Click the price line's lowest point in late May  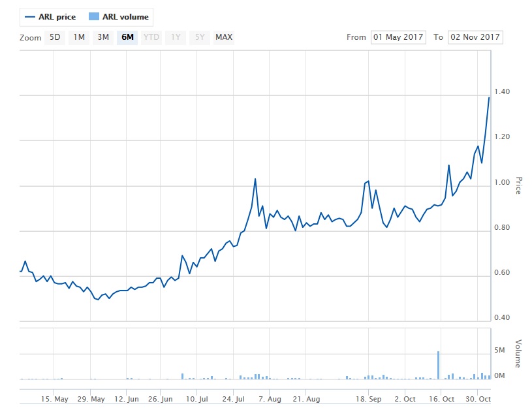click(98, 300)
